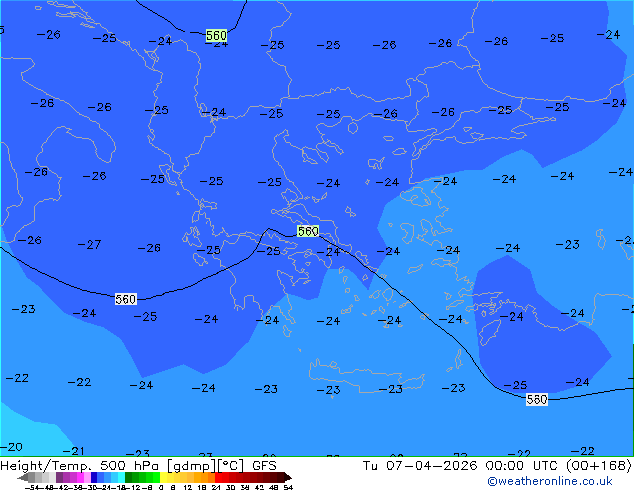Click the -25 value just above lower-right 560

[516, 385]
